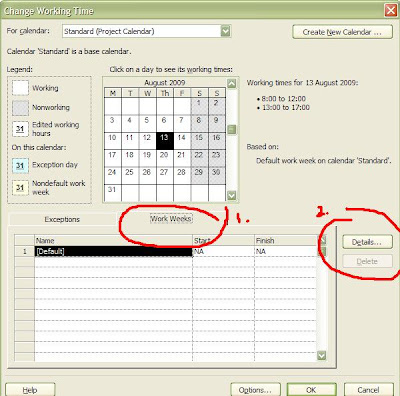Screen dimensions: 400x396
Task: Select the [Default] work week row
Action: point(113,251)
